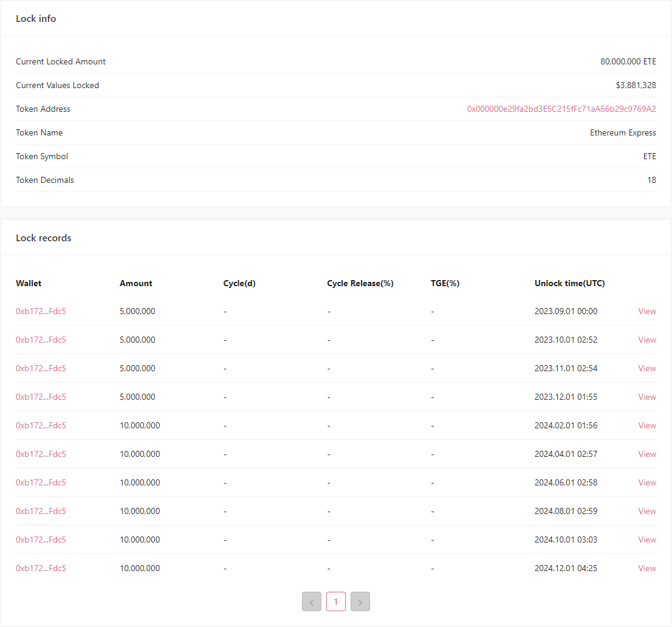Click the Lock info section heading
Image resolution: width=672 pixels, height=627 pixels.
pos(36,18)
